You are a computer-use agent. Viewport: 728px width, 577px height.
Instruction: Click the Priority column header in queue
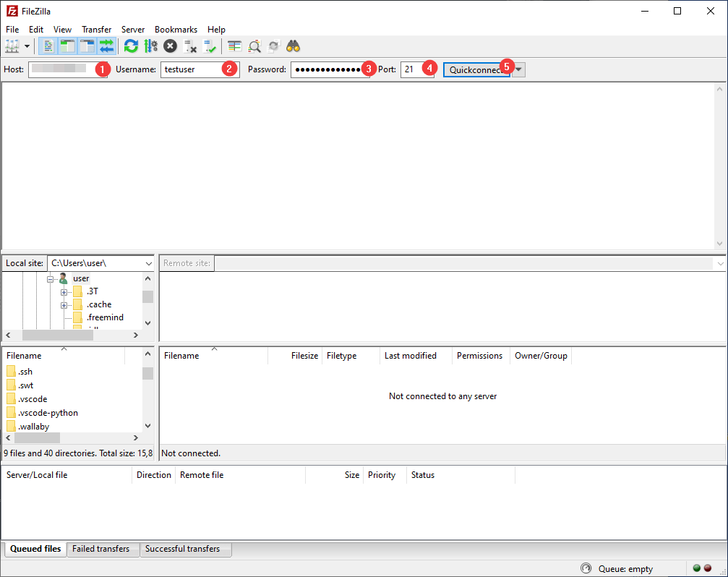pos(385,475)
